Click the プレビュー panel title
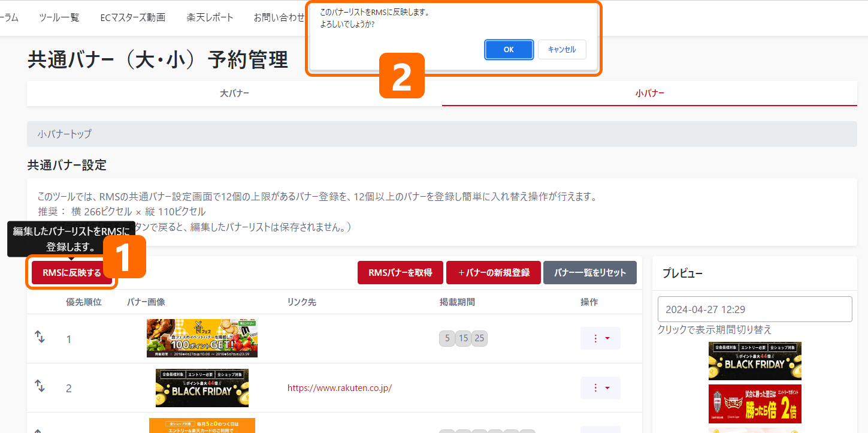The width and height of the screenshot is (868, 433). click(x=683, y=273)
